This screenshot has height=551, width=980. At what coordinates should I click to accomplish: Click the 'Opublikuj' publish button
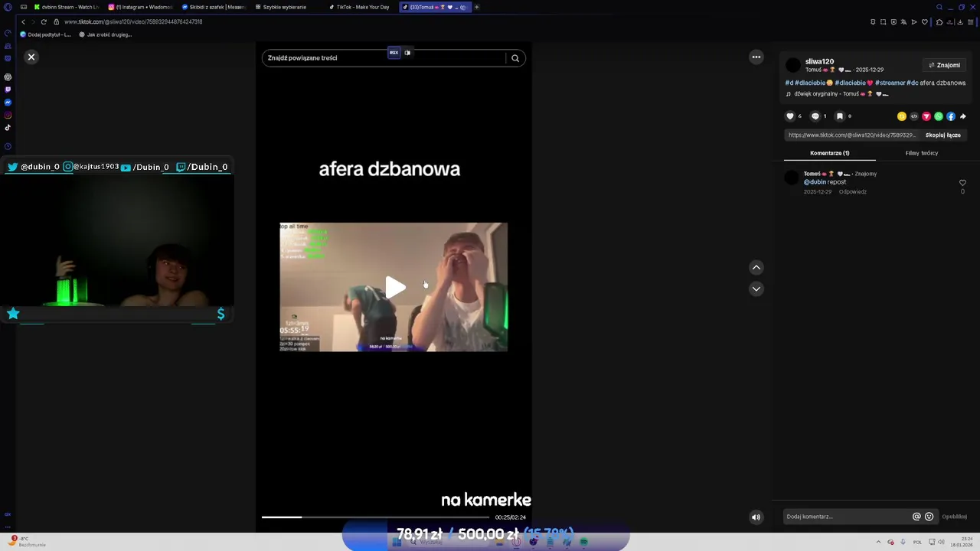click(954, 517)
